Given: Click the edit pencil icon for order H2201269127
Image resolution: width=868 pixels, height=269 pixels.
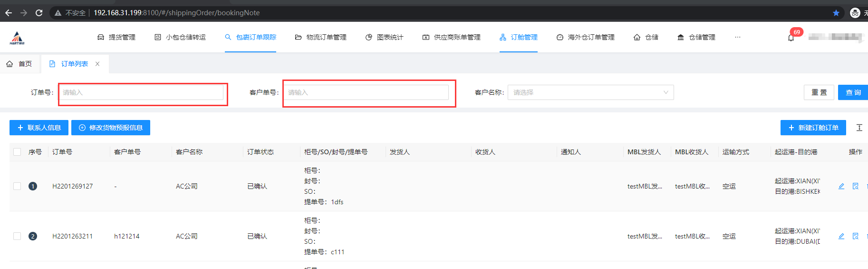Looking at the screenshot, I should 841,186.
